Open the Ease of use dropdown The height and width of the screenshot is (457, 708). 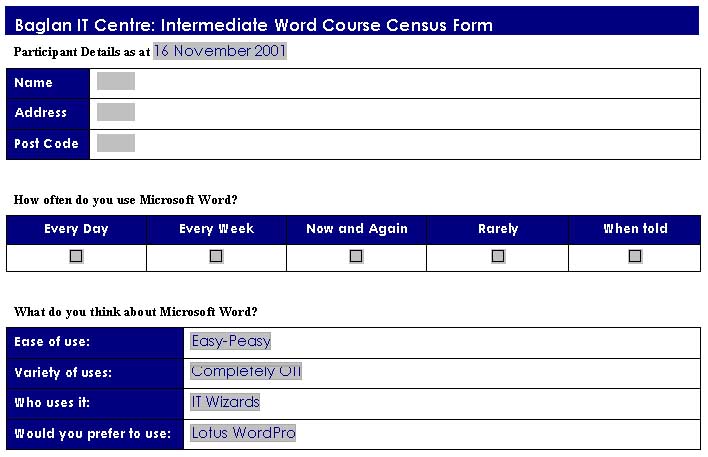point(231,341)
